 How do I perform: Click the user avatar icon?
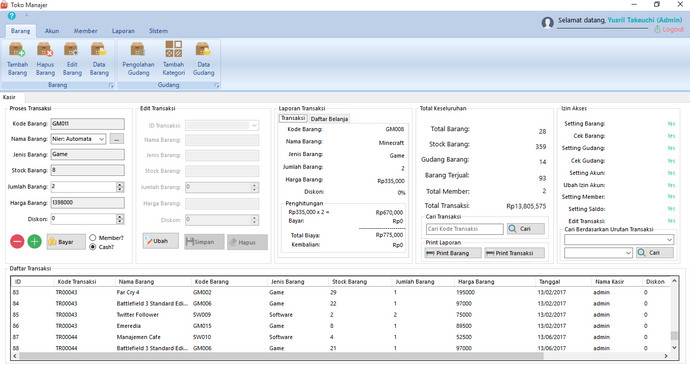(547, 22)
